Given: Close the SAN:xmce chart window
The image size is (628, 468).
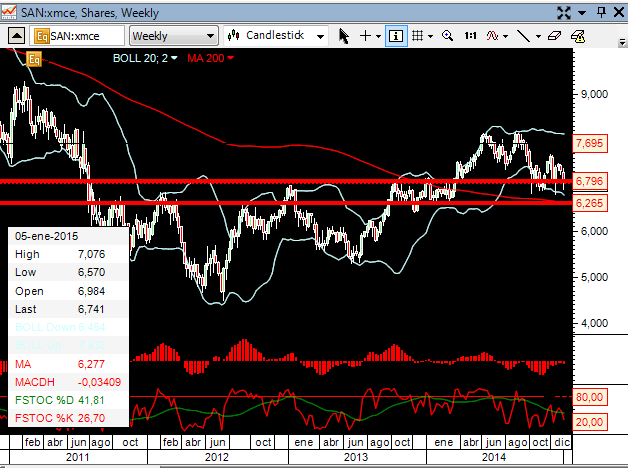Looking at the screenshot, I should click(x=619, y=12).
